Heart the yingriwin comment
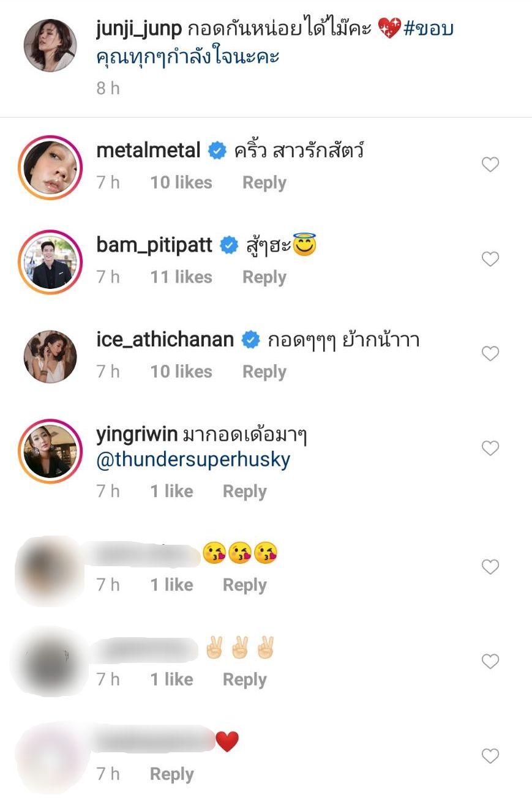This screenshot has width=532, height=800. pyautogui.click(x=490, y=449)
